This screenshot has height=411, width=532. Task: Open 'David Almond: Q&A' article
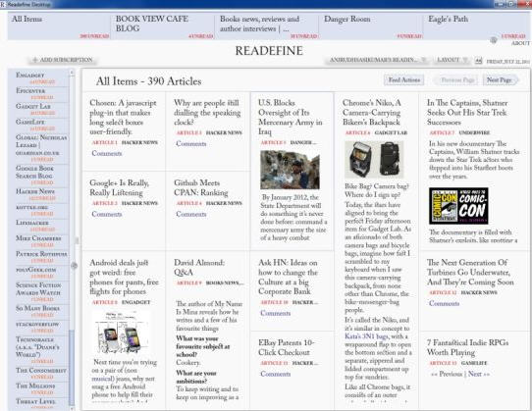[199, 268]
